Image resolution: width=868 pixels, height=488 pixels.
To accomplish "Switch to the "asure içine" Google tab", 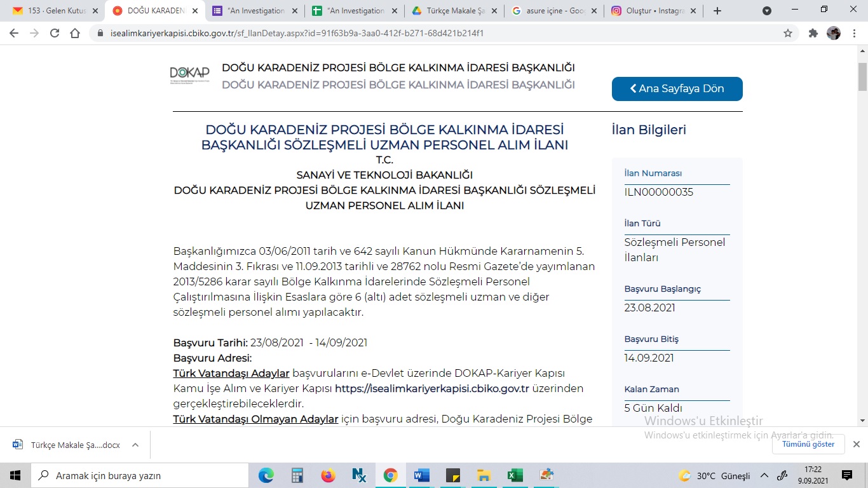I will tap(553, 11).
